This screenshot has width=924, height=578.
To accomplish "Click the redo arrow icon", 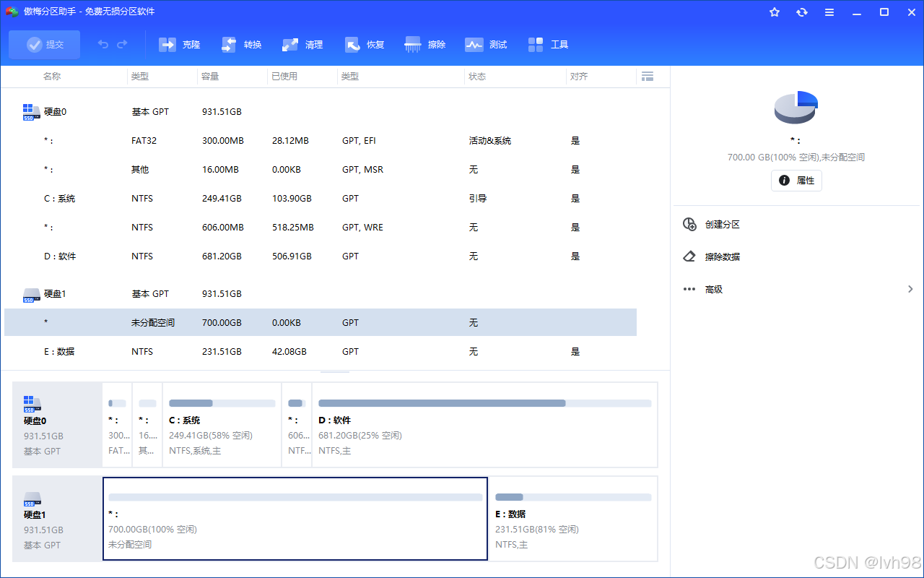I will (122, 45).
